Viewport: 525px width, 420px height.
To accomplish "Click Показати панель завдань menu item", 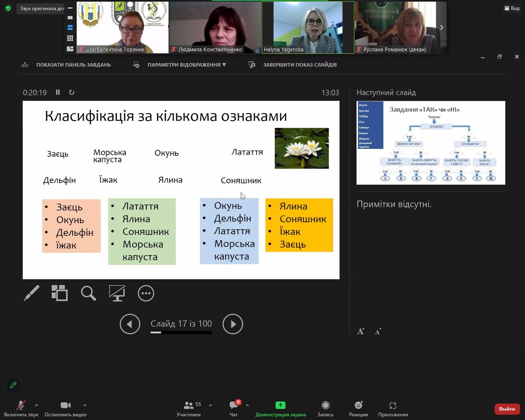I will tap(73, 65).
